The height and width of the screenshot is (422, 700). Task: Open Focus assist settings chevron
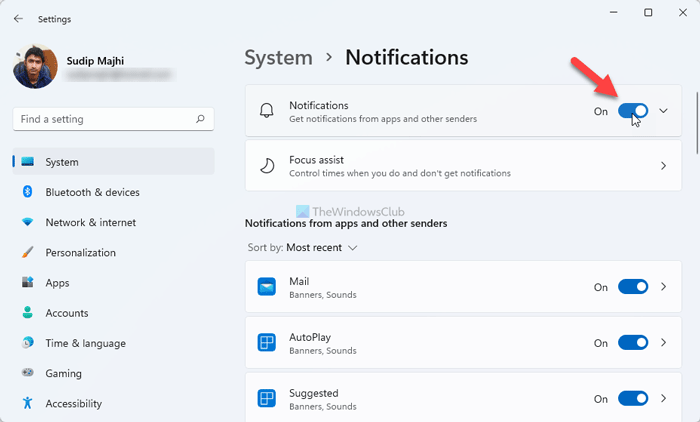[x=663, y=165]
